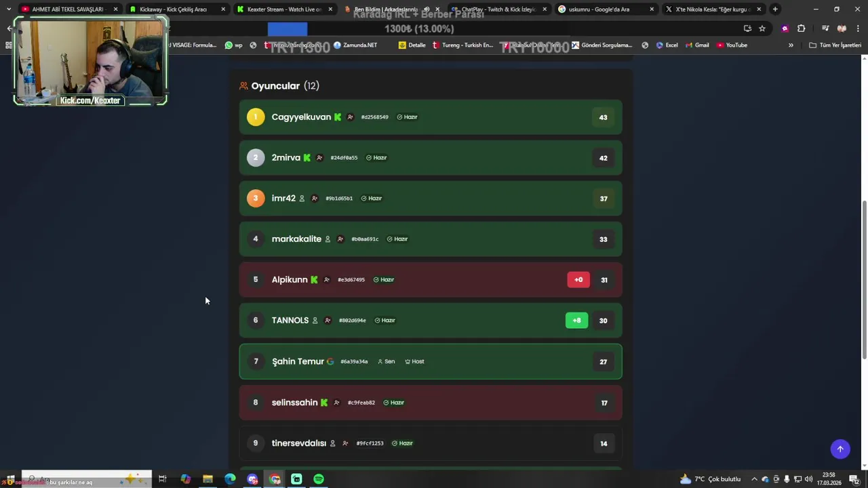Open the Detalle bookmark
This screenshot has height=488, width=868.
tap(412, 45)
